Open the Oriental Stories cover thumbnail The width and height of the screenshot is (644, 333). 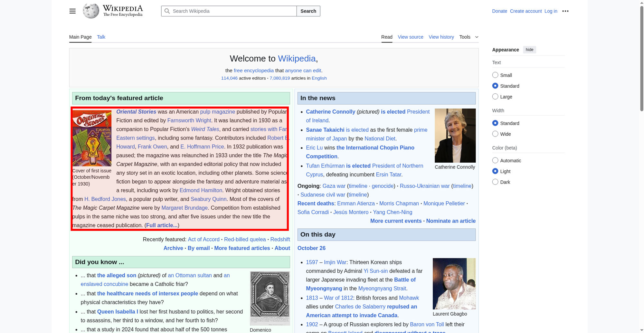coord(92,138)
